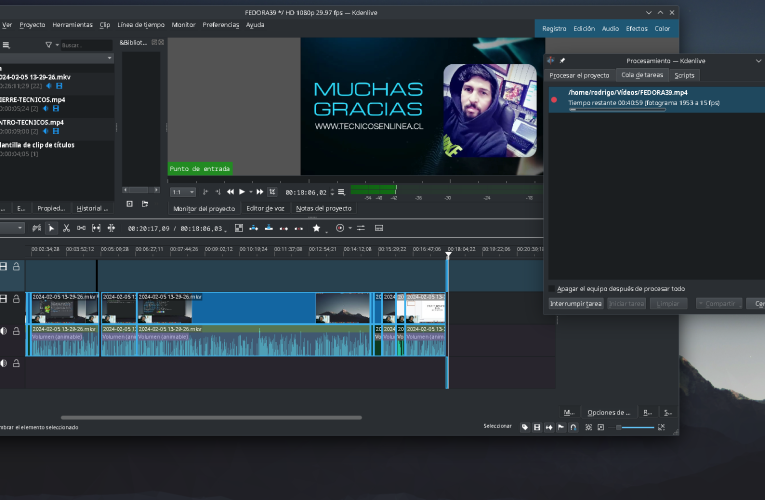Viewport: 765px width, 500px height.
Task: Open the 1:1 monitor zoom dropdown
Action: click(x=183, y=192)
